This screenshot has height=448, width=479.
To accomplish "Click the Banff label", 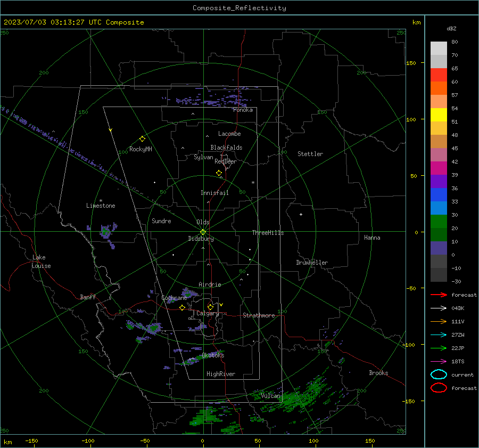I will pyautogui.click(x=88, y=297).
